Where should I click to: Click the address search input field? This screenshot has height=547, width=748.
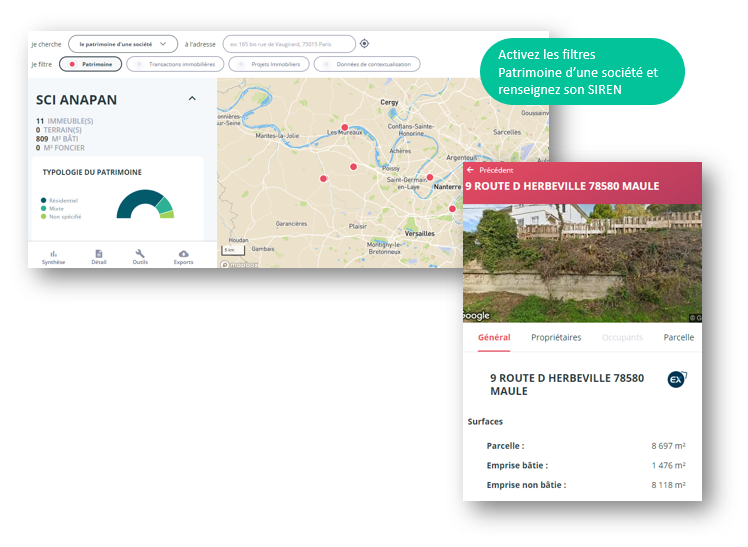pyautogui.click(x=289, y=44)
